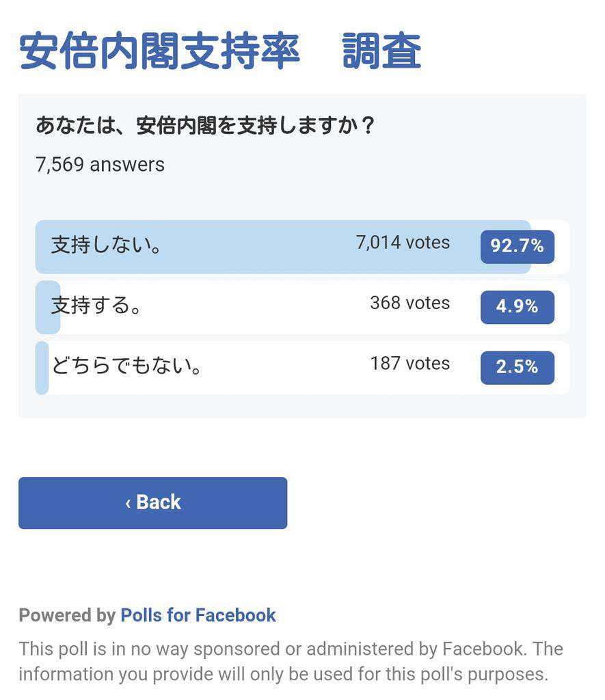Click the 4.9% percentage badge
This screenshot has width=605, height=700.
tap(517, 307)
